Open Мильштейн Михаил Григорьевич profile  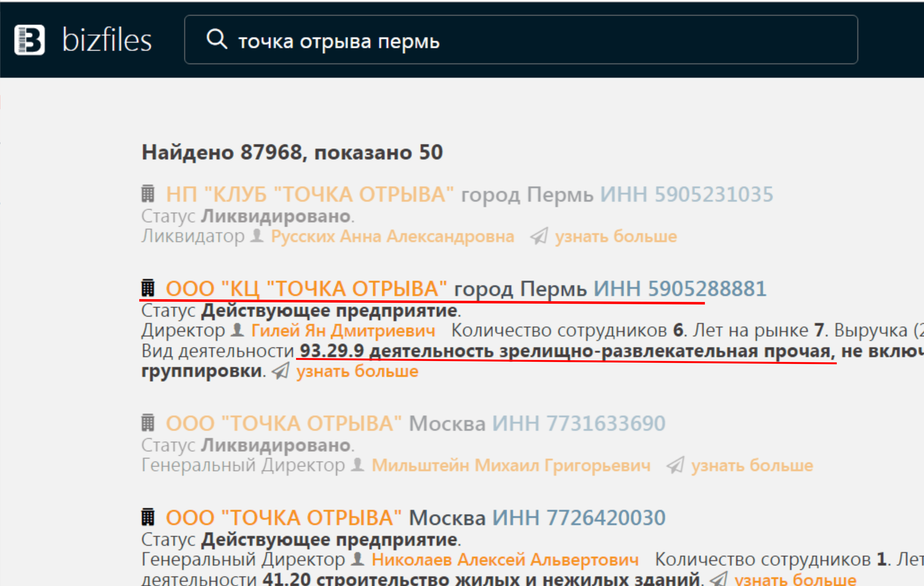511,466
